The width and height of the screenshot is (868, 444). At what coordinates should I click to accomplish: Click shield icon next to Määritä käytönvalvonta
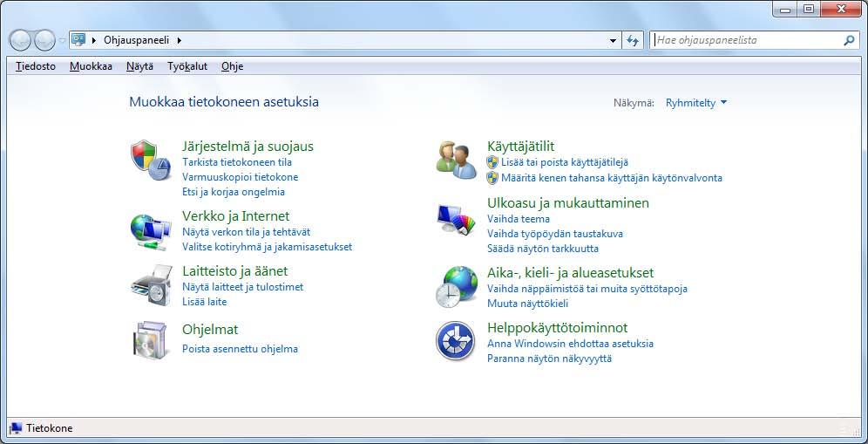492,177
